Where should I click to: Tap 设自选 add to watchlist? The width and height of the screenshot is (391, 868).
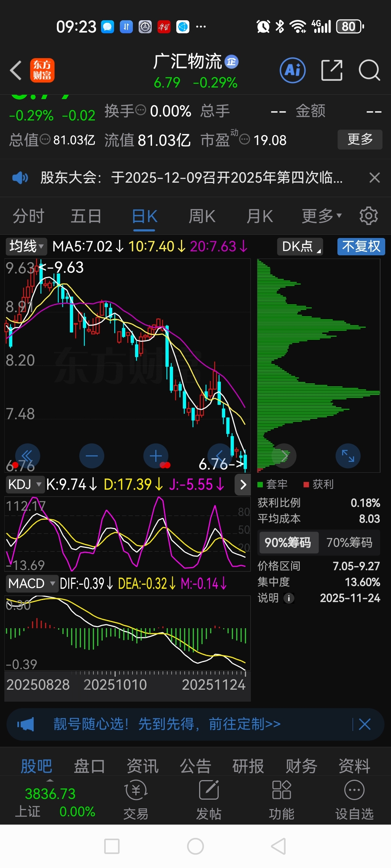coord(354,800)
